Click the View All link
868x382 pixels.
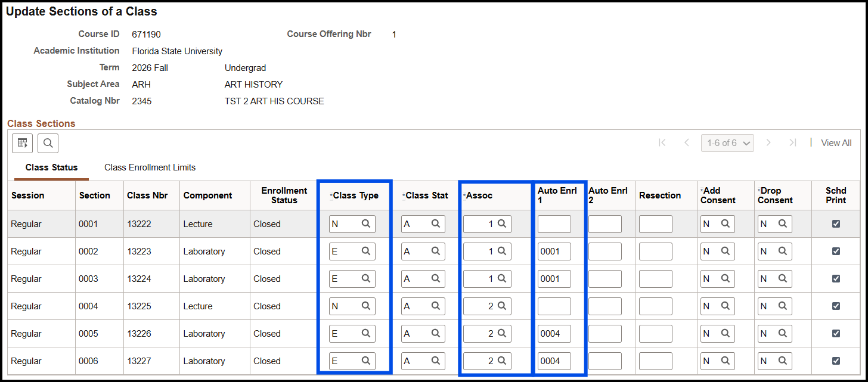(836, 143)
